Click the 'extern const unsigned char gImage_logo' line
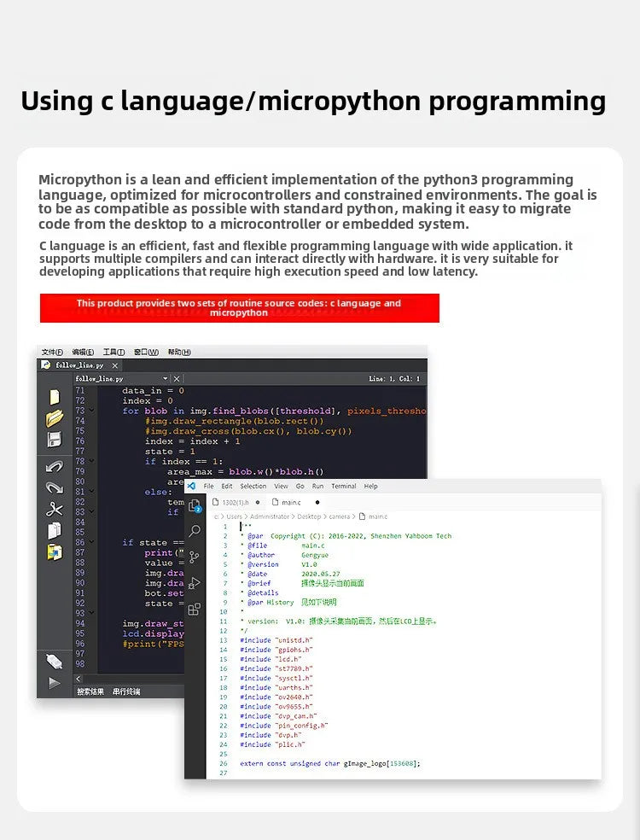640x840 pixels. (x=330, y=763)
